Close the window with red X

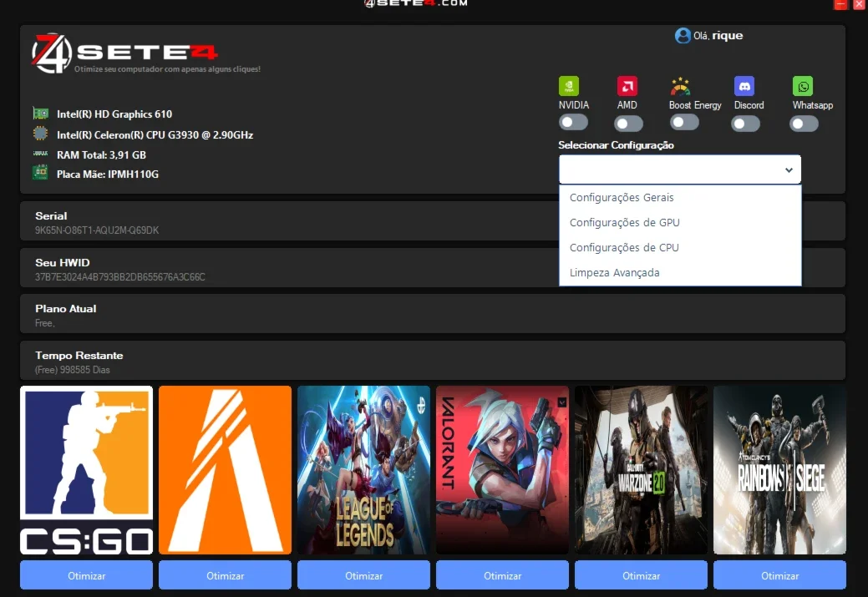tap(859, 4)
